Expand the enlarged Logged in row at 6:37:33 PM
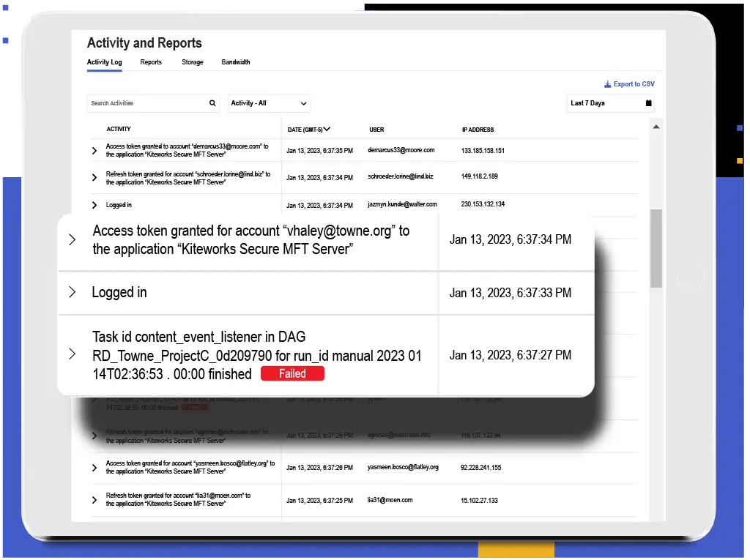 (73, 292)
